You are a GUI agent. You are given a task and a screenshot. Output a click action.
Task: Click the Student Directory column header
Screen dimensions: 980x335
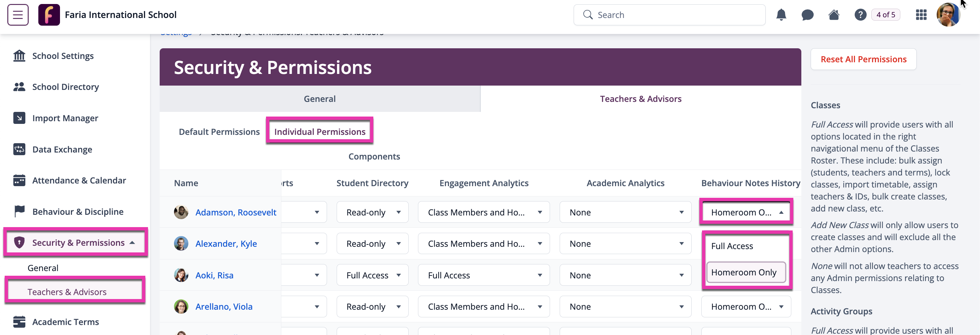372,183
